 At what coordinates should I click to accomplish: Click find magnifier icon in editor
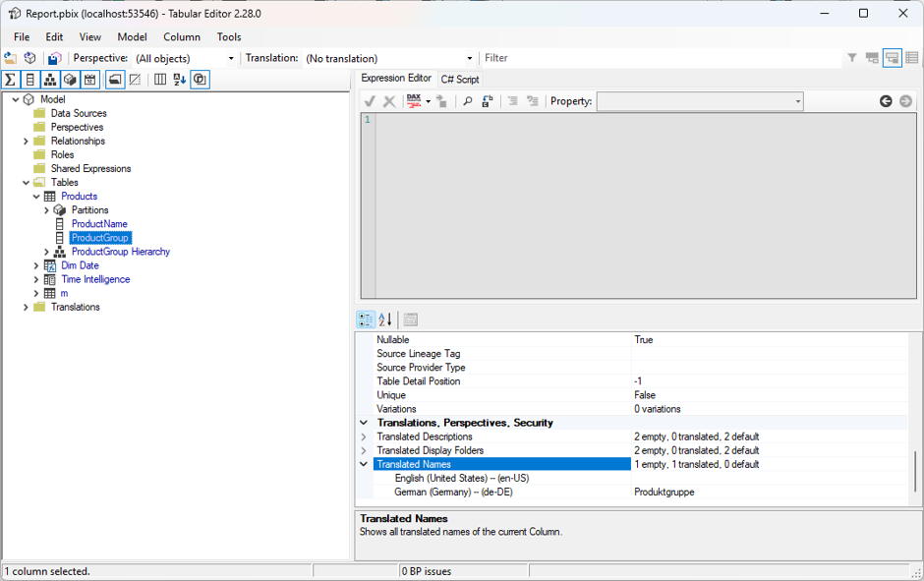point(467,101)
